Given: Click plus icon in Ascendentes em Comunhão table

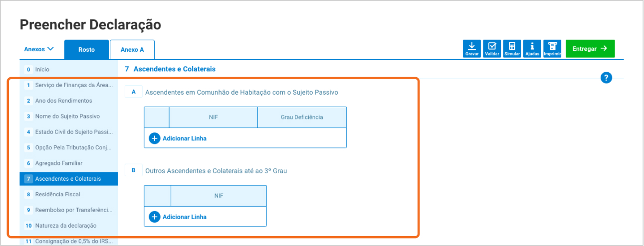Looking at the screenshot, I should (x=155, y=138).
